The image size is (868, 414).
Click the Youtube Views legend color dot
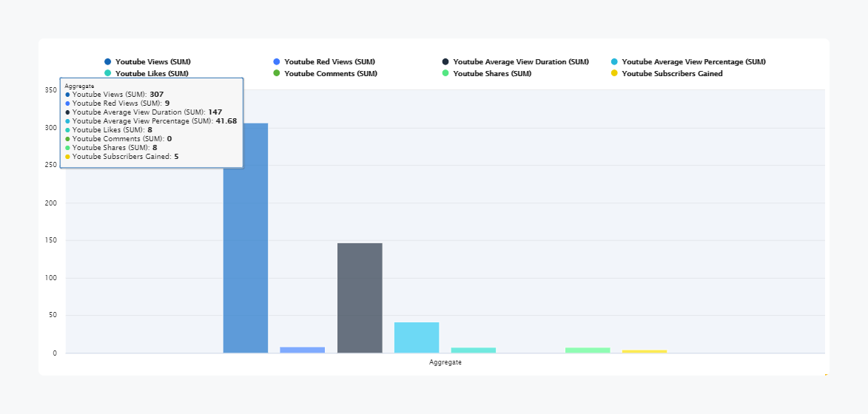click(x=108, y=62)
